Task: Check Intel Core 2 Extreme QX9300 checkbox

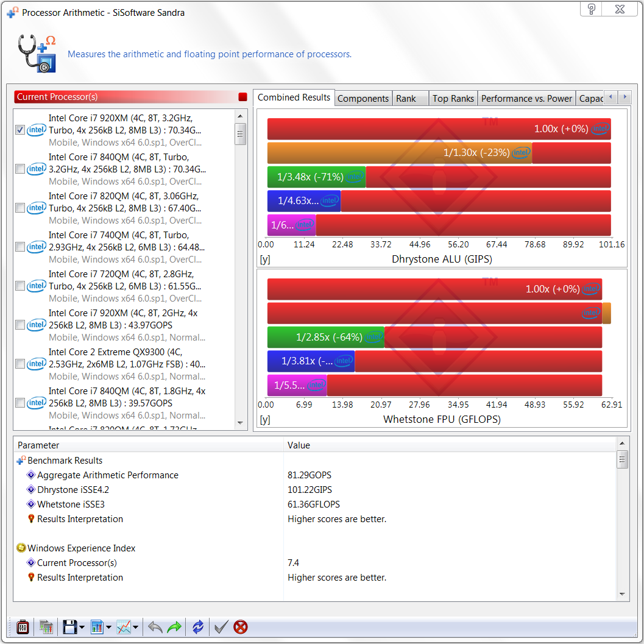Action: click(x=19, y=364)
